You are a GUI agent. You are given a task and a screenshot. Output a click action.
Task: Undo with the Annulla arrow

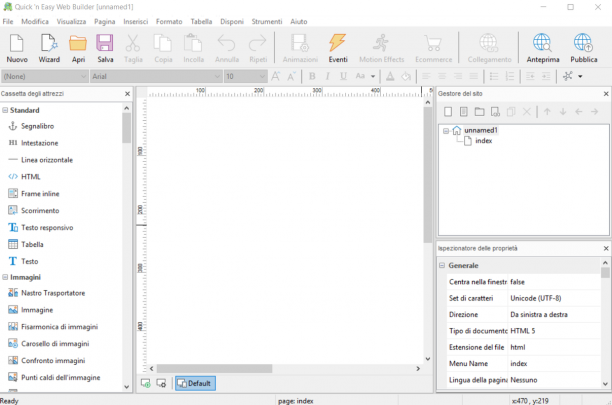(226, 48)
